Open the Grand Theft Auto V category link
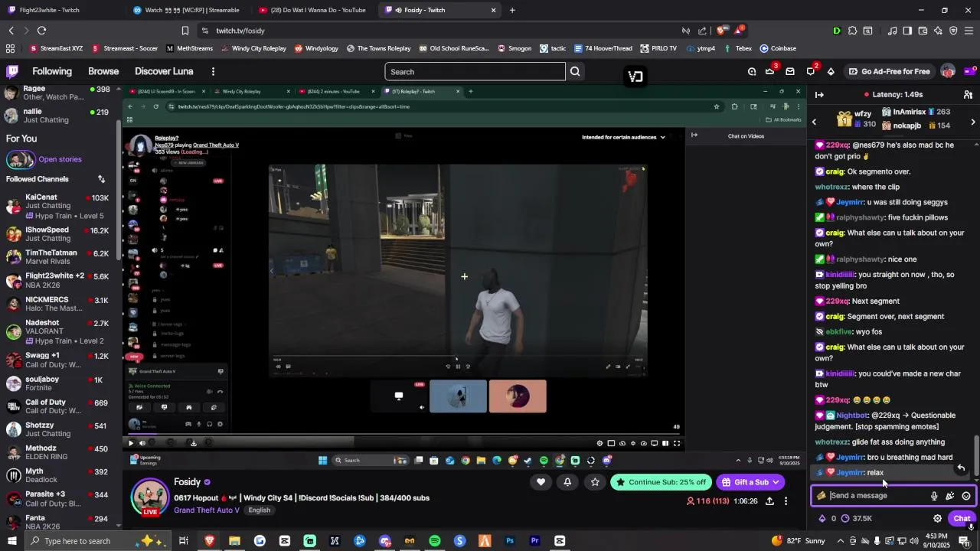 coord(206,510)
